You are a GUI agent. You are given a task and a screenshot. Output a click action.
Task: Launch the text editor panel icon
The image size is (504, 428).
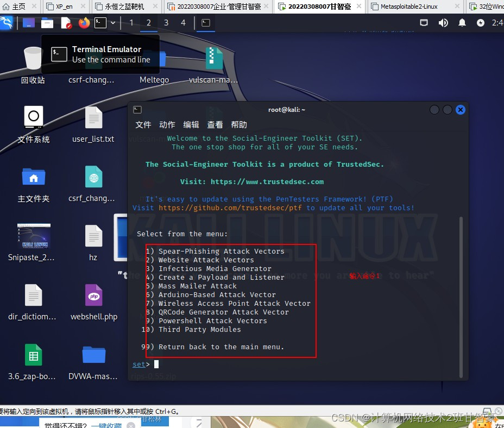click(66, 23)
